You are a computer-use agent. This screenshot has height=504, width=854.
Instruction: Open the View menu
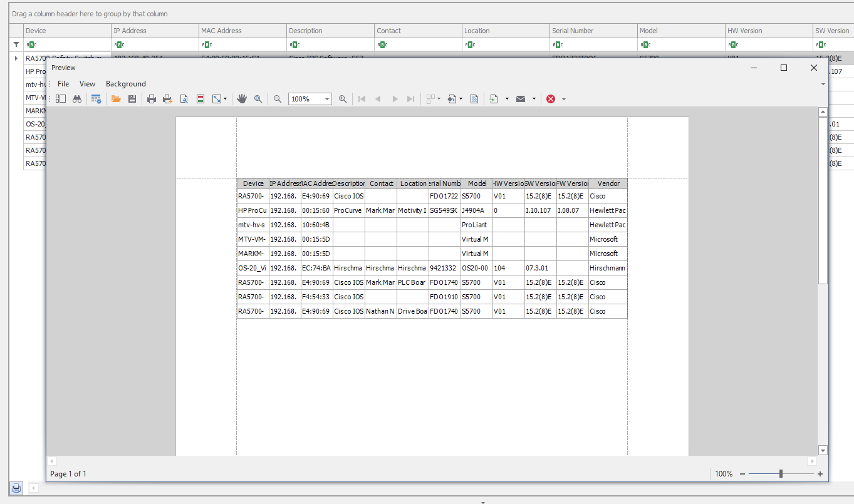(x=88, y=84)
